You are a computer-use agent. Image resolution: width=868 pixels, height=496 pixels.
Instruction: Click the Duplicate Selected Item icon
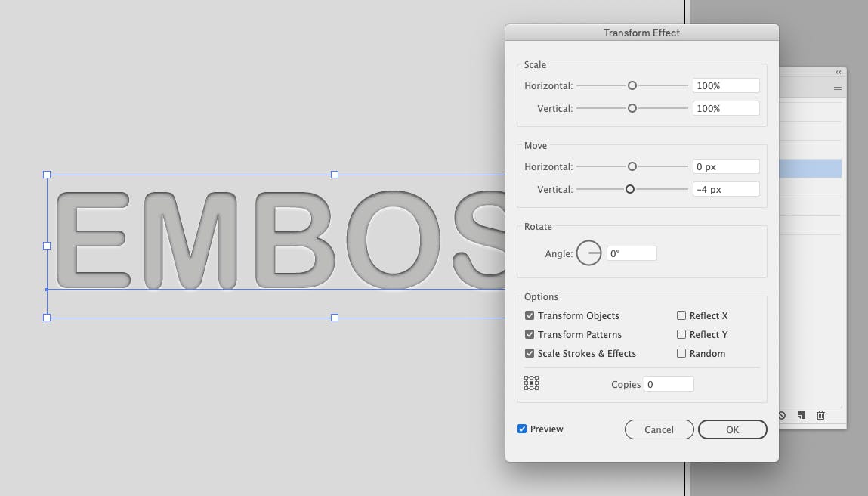coord(802,415)
